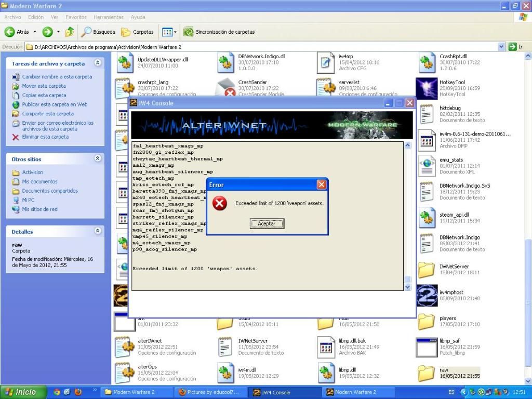Click Mover esta carpeta link
532x399 pixels.
(44, 86)
